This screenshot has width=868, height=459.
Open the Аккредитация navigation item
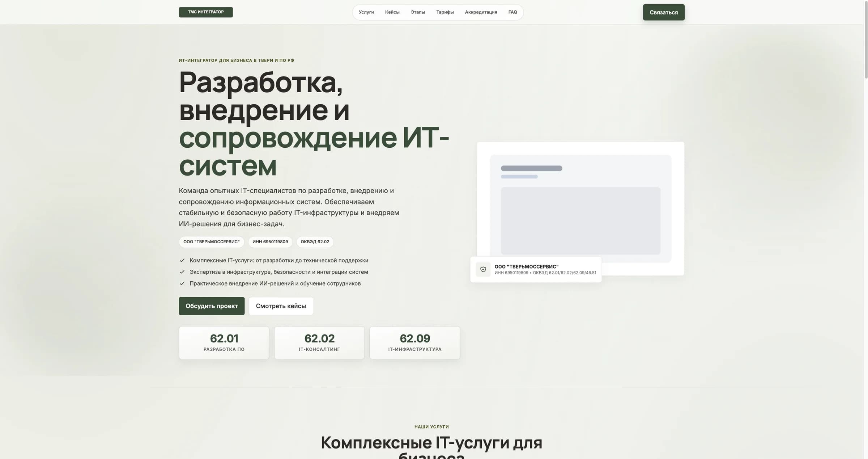click(x=481, y=12)
